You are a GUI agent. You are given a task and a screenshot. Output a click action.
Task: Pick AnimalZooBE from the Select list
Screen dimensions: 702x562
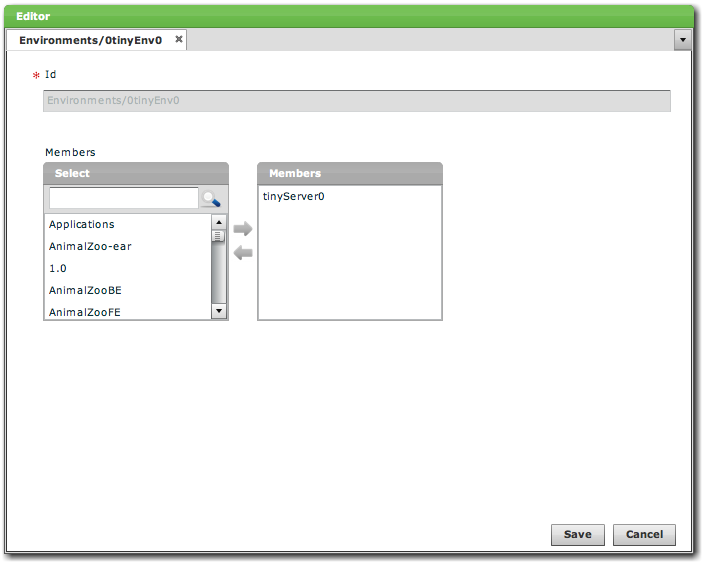pyautogui.click(x=85, y=291)
